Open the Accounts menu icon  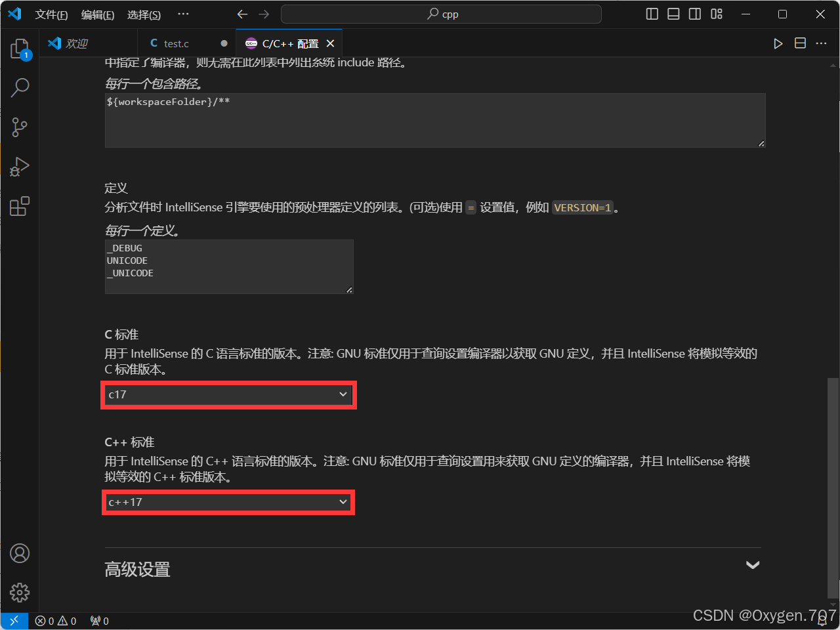tap(20, 553)
